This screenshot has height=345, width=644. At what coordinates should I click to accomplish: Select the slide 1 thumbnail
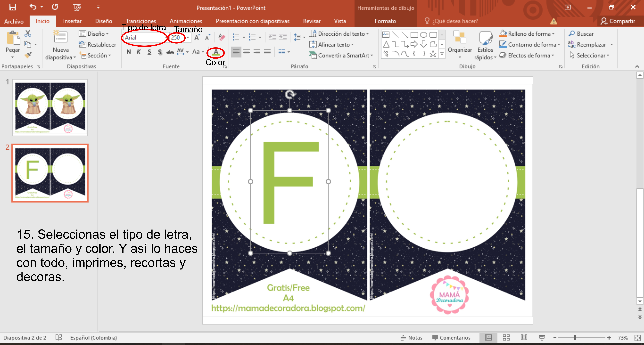(x=50, y=107)
